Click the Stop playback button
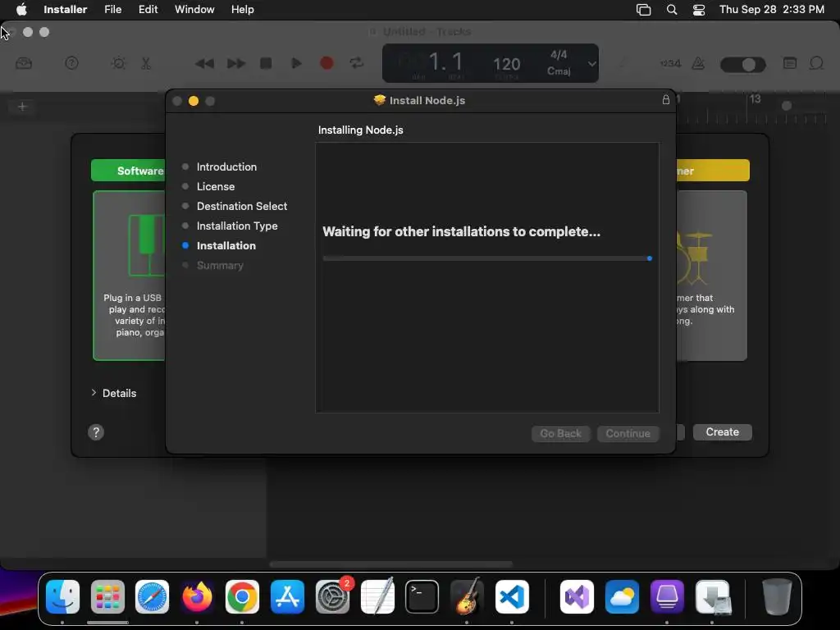This screenshot has height=630, width=840. tap(266, 63)
